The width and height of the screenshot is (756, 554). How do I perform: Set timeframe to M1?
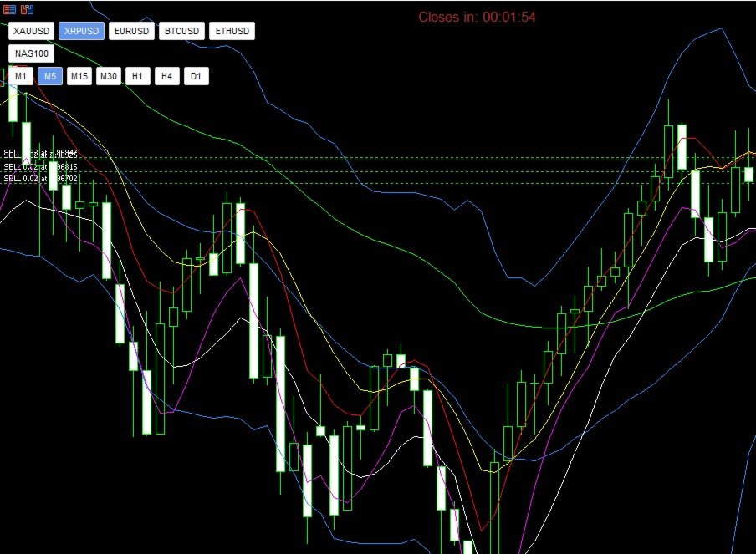21,76
